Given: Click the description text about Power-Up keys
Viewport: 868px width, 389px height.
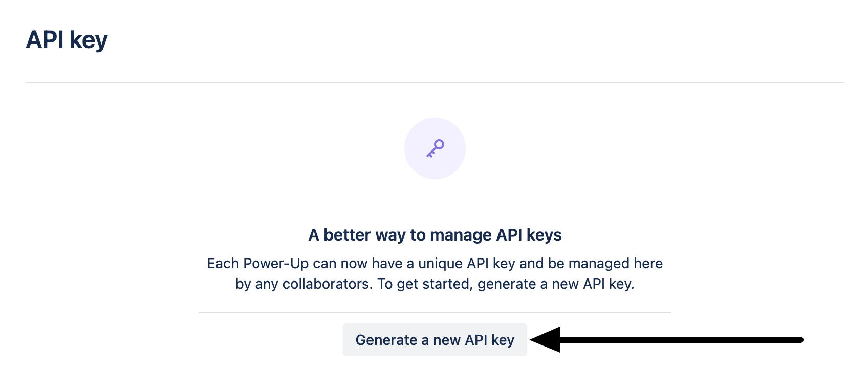Looking at the screenshot, I should 435,273.
